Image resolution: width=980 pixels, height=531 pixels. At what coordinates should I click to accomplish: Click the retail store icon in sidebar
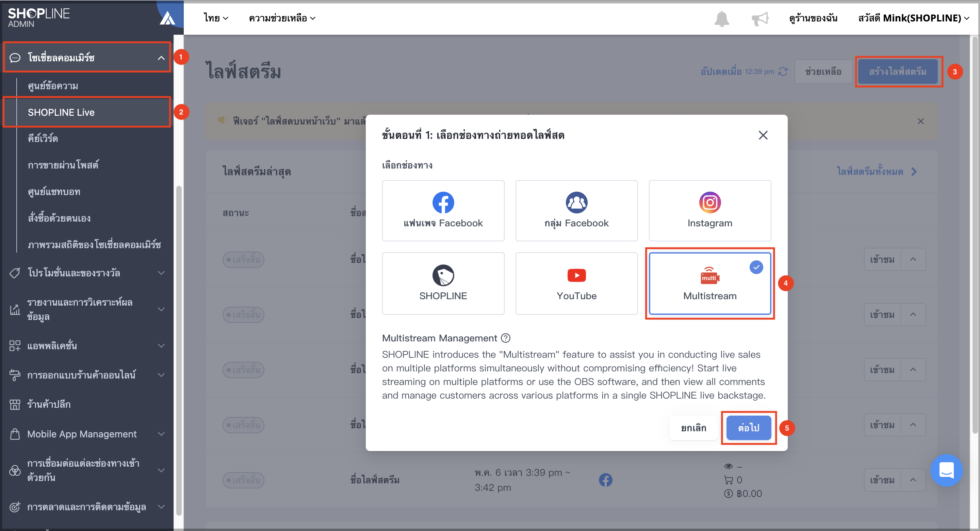tap(15, 404)
